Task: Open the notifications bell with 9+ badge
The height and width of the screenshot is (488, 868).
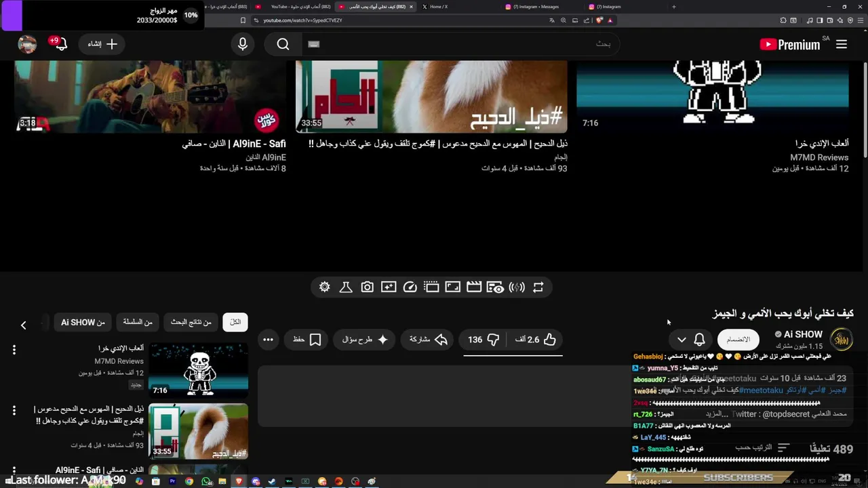Action: [x=60, y=44]
